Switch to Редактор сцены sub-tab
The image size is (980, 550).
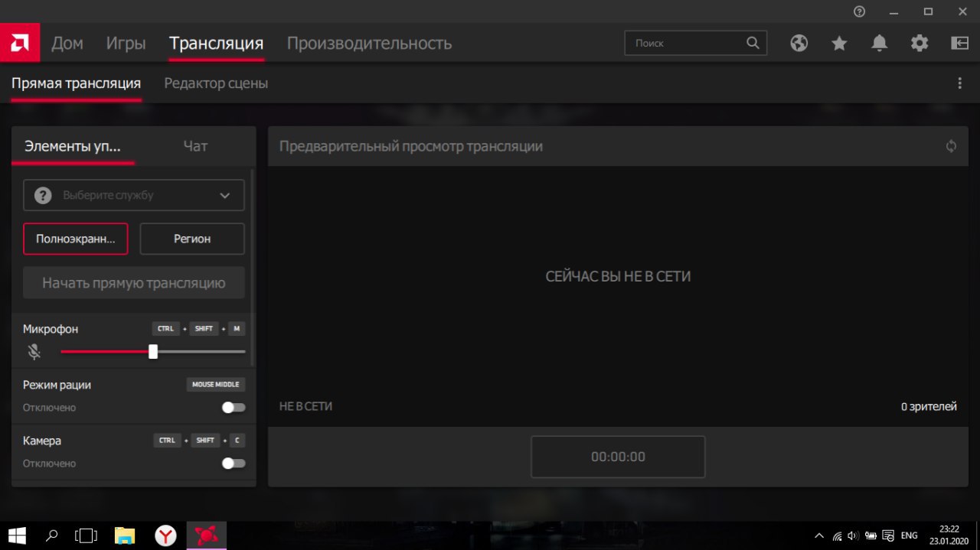[216, 83]
